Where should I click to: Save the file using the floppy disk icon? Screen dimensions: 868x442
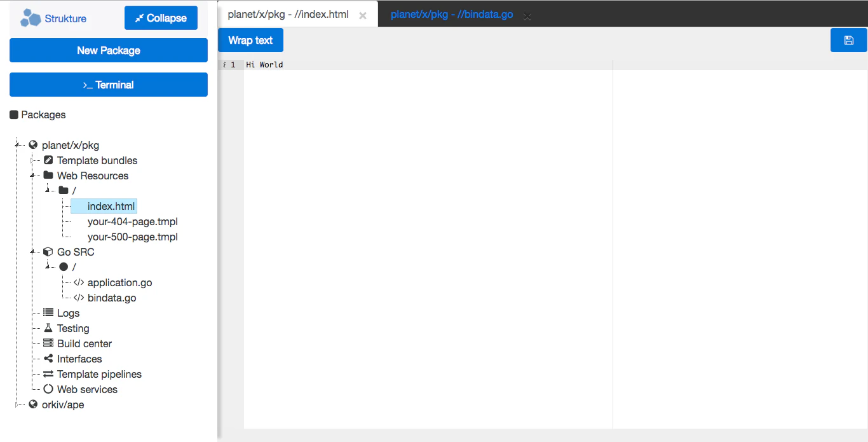(848, 39)
